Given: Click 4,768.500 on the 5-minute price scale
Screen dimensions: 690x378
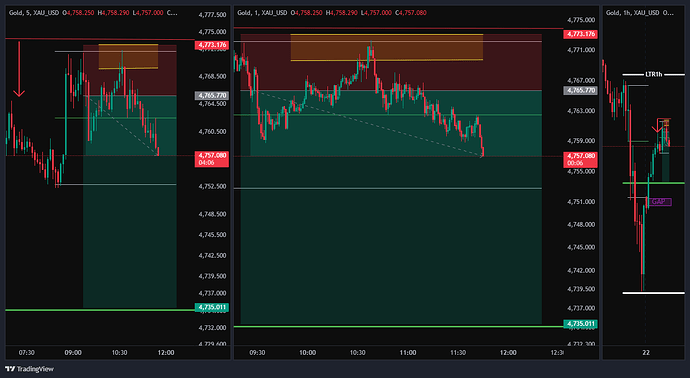Looking at the screenshot, I should coord(212,77).
